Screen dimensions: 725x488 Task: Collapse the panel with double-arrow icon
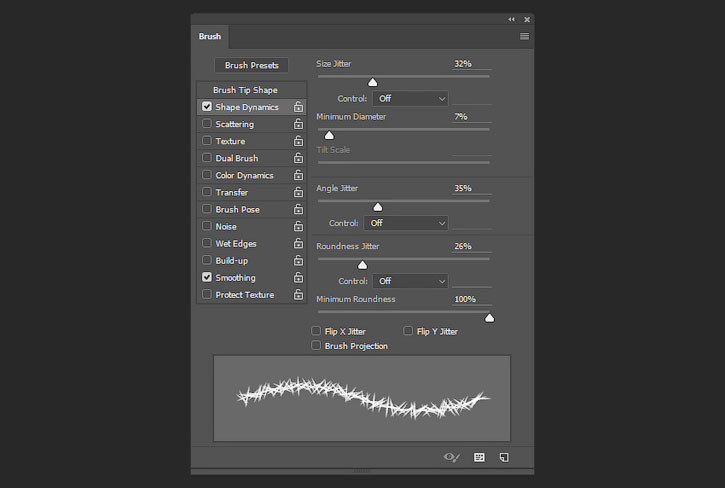tap(511, 19)
